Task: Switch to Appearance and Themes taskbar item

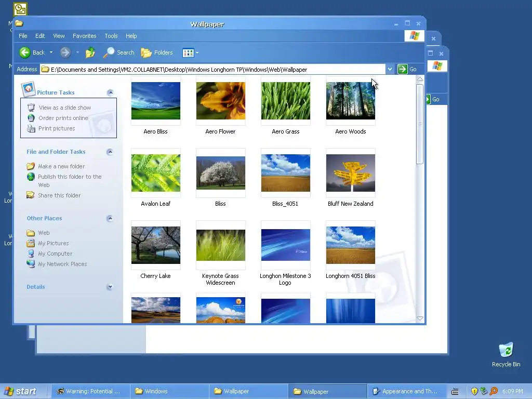Action: [x=406, y=391]
